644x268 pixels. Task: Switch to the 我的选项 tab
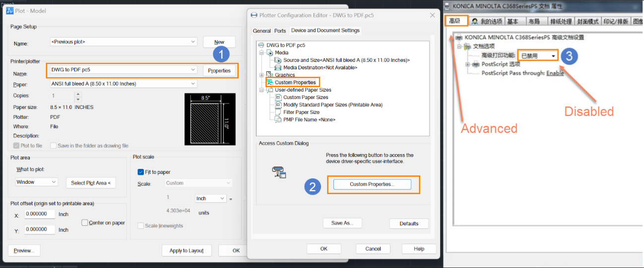pos(486,21)
